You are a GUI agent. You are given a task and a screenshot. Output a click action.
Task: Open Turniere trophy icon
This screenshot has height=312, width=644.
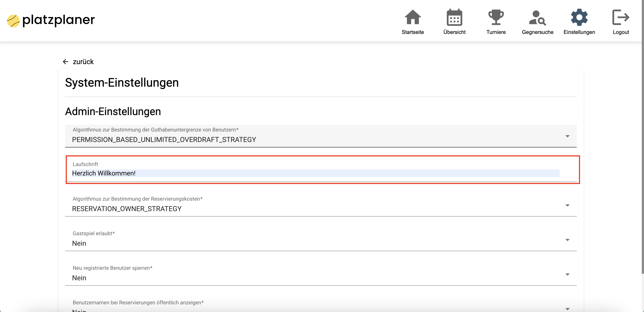(496, 17)
